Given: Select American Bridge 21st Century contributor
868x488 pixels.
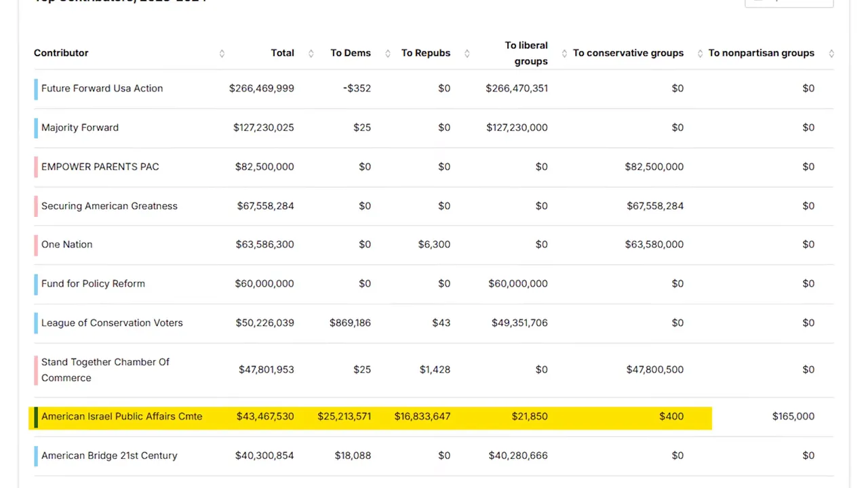Looking at the screenshot, I should [109, 455].
